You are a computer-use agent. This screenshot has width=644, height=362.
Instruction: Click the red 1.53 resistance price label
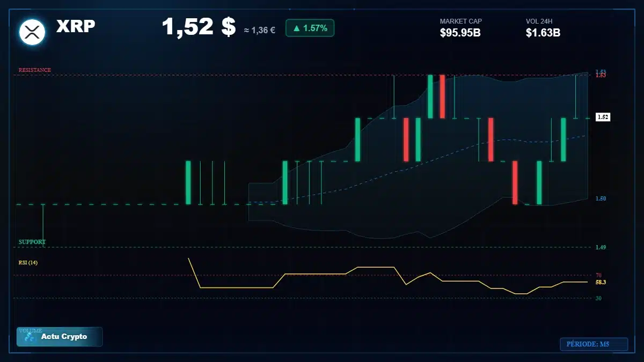pos(601,76)
